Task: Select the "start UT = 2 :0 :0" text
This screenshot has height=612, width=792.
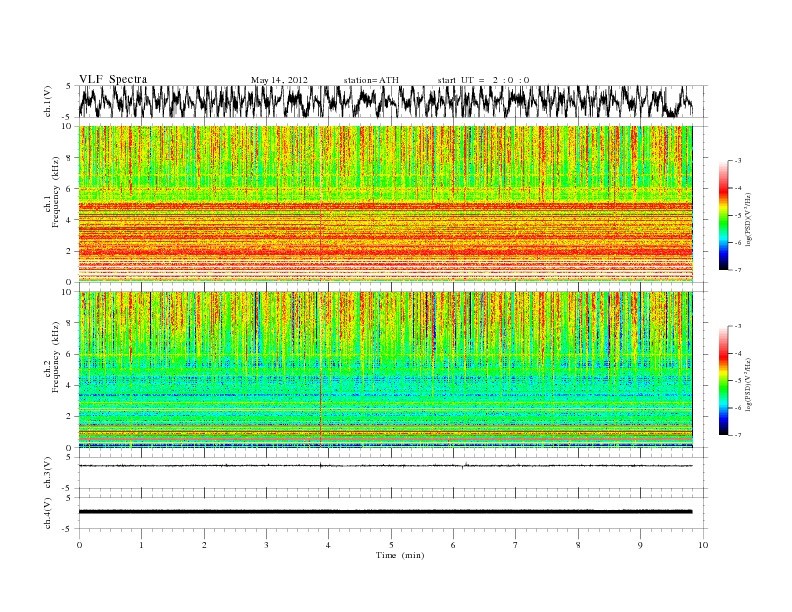Action: [483, 80]
